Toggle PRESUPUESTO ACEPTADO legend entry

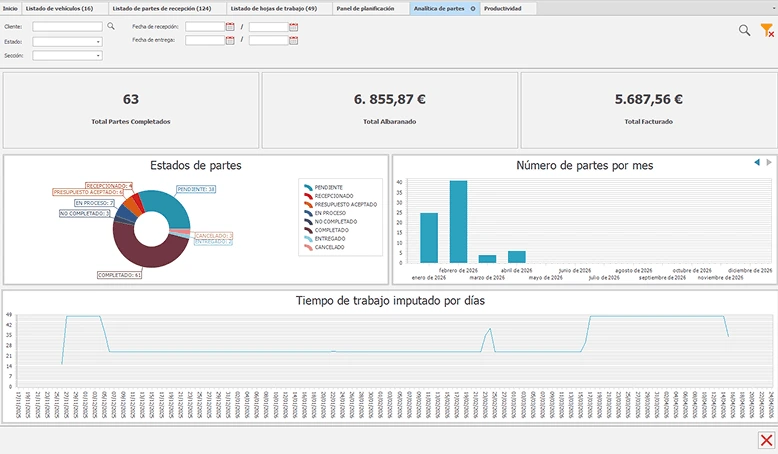tap(340, 204)
